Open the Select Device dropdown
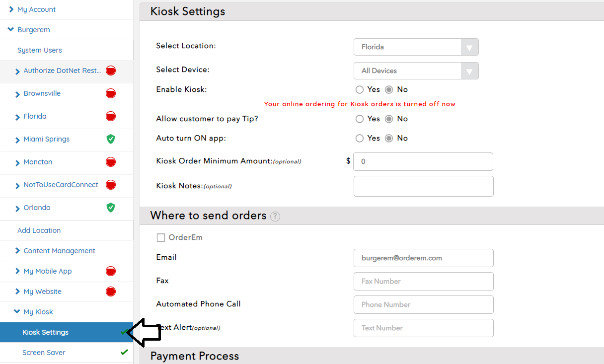 (416, 71)
